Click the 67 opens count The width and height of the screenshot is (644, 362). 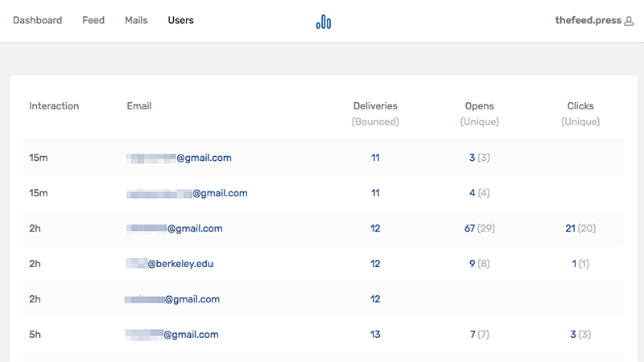[469, 228]
